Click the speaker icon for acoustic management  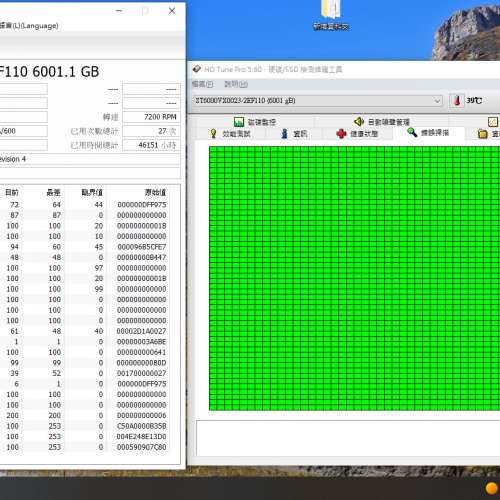point(359,122)
